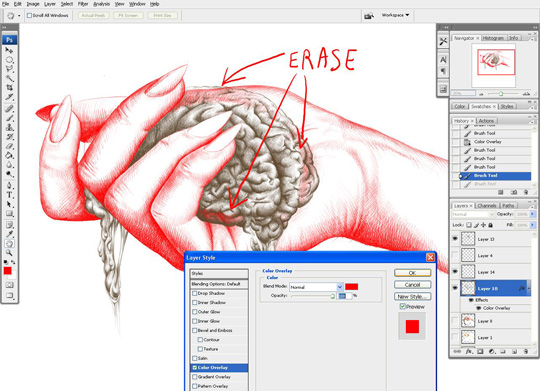Uncheck the Color Overlay checkbox
This screenshot has height=391, width=540.
(x=195, y=368)
